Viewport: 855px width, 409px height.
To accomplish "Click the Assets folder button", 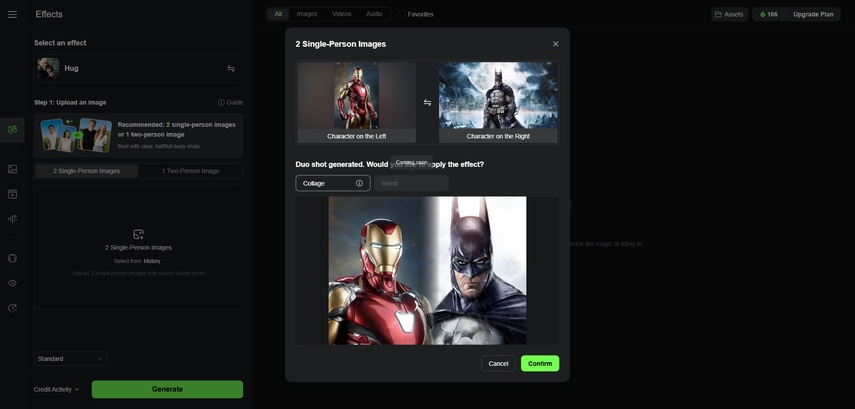I will (730, 14).
